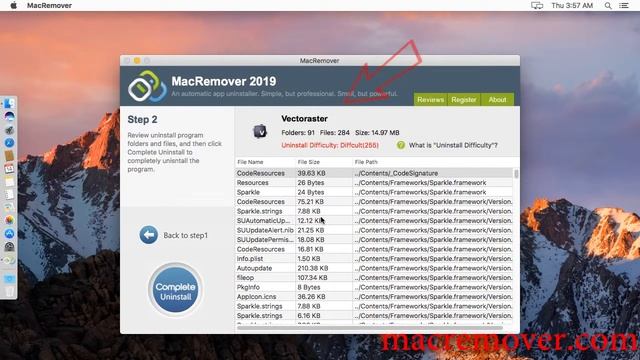Open the Reviews tab
This screenshot has height=360, width=640.
(430, 100)
